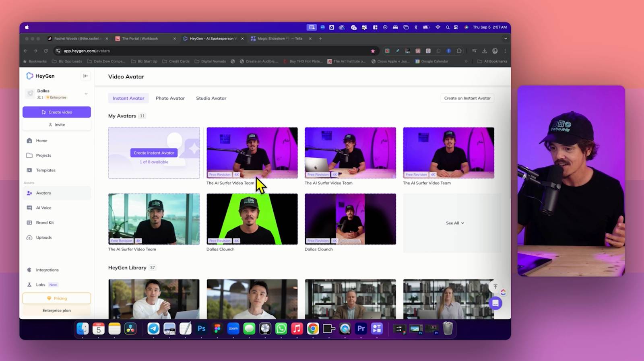
Task: Collapse the HeyGen sidebar
Action: pos(85,76)
